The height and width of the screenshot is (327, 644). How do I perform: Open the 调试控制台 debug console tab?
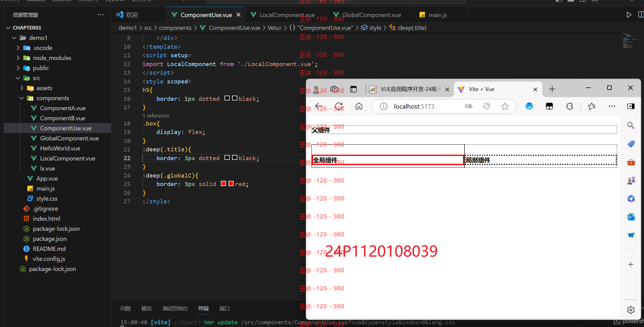click(x=175, y=308)
